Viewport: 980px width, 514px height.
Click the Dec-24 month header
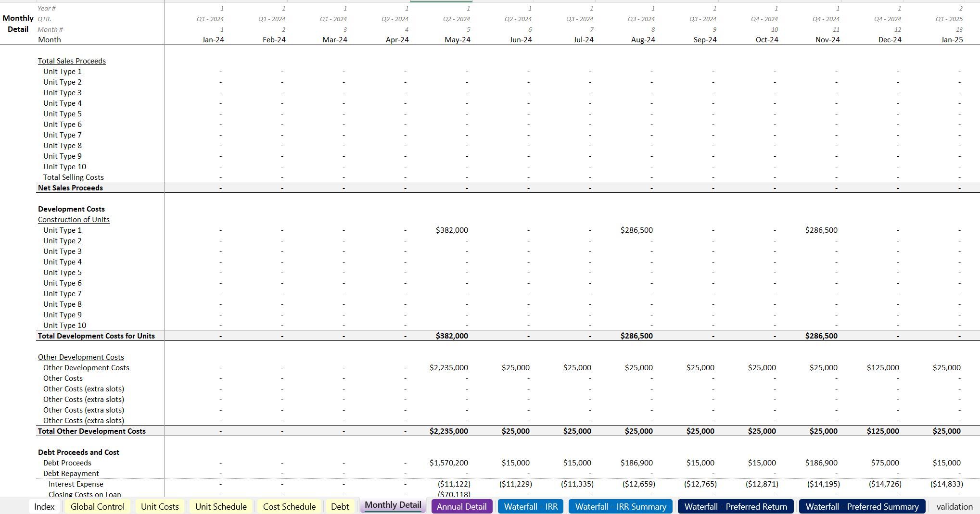pyautogui.click(x=890, y=40)
